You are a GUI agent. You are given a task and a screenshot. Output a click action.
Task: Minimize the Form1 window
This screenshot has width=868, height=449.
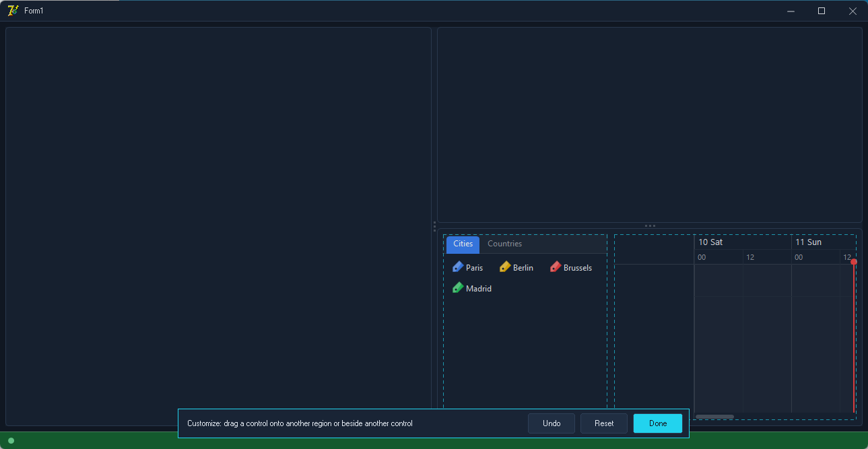pos(791,11)
